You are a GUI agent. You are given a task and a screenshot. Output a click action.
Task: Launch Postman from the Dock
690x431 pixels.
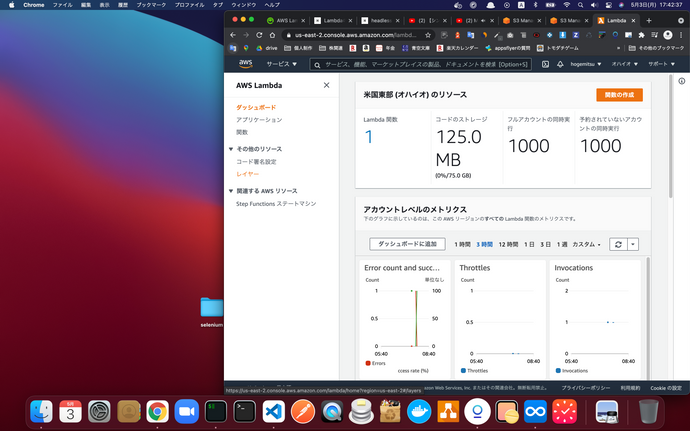coord(303,412)
